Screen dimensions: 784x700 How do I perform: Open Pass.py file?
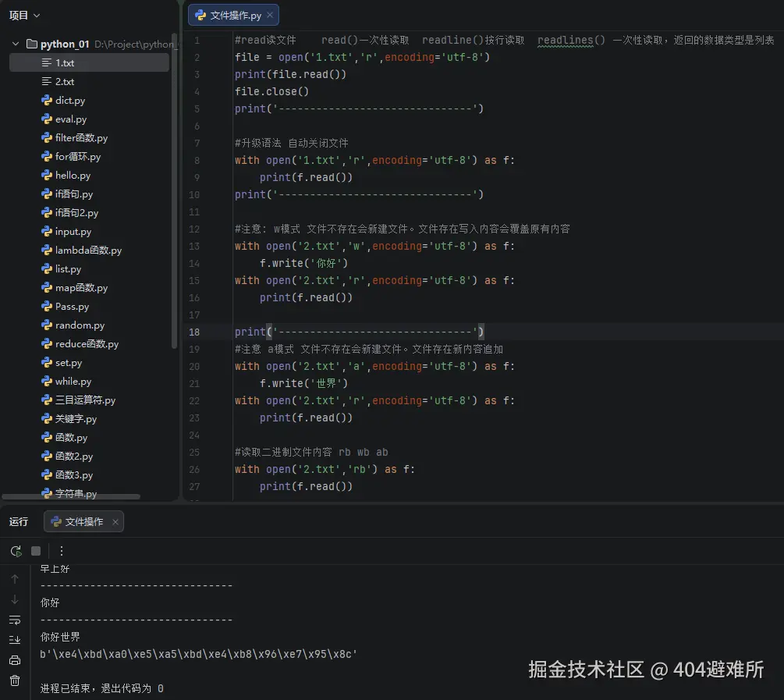point(72,306)
